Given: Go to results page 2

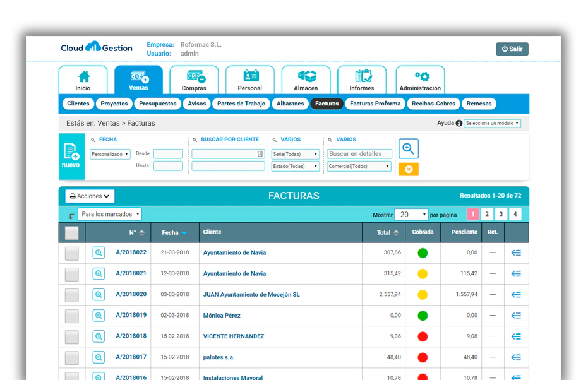Looking at the screenshot, I should (x=487, y=214).
